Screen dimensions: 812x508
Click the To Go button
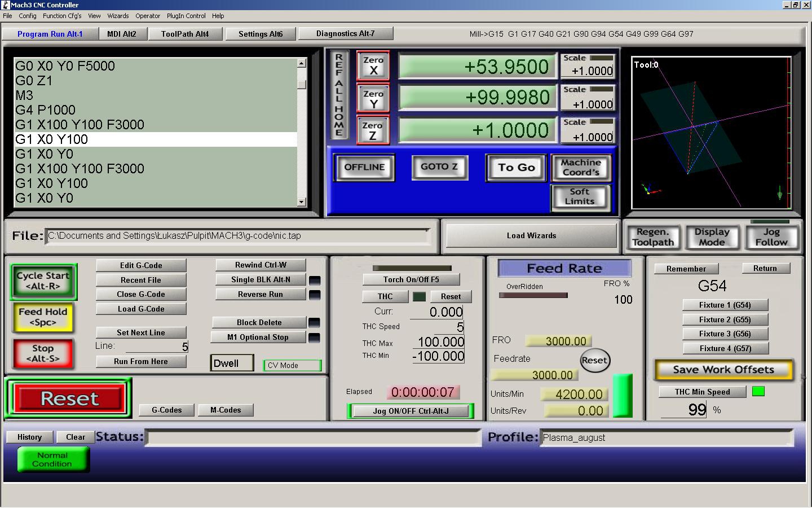pos(517,167)
